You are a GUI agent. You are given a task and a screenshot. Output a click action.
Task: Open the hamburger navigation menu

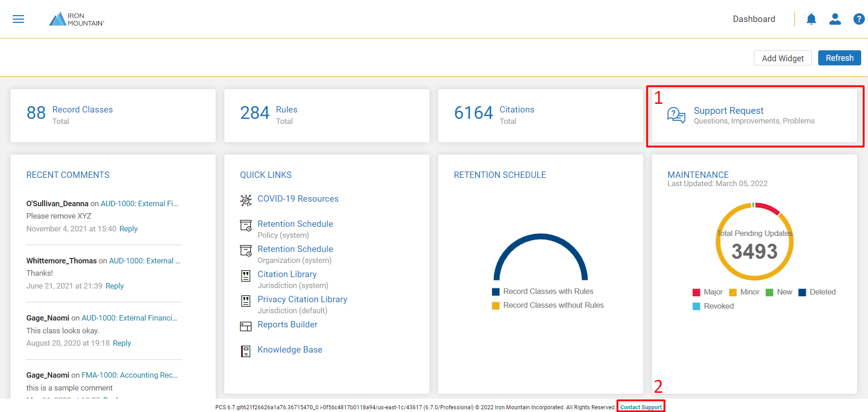[18, 19]
